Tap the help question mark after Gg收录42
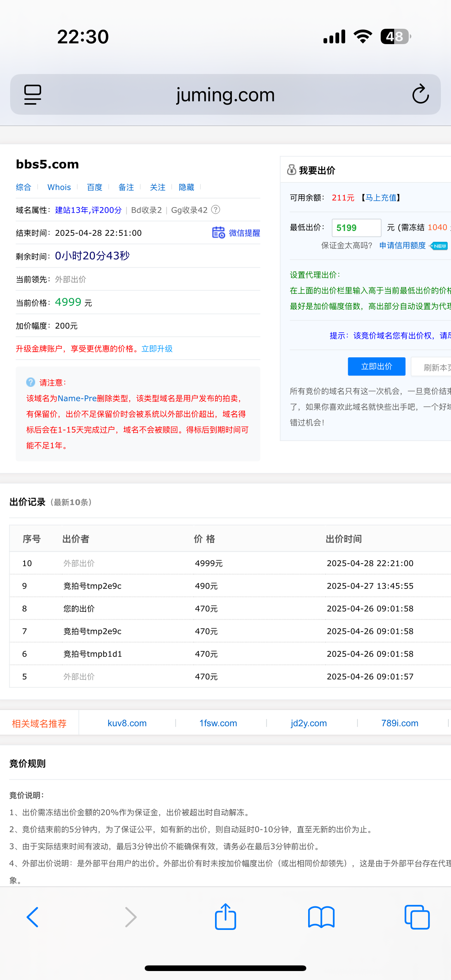 (215, 210)
